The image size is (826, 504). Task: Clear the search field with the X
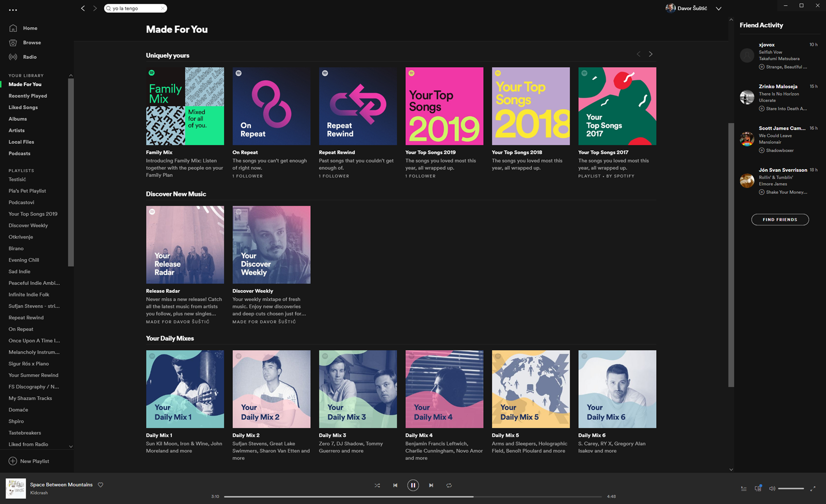pyautogui.click(x=163, y=8)
